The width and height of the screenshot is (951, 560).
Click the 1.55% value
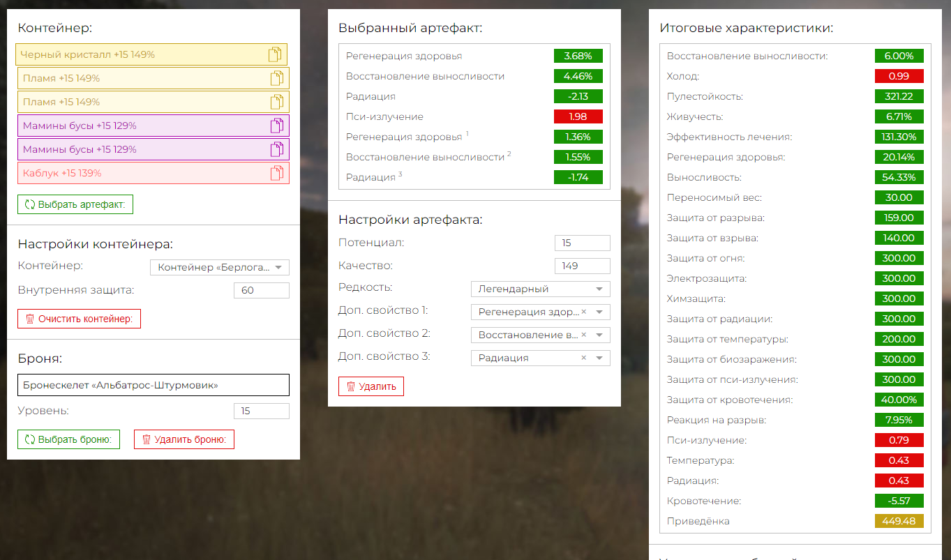(x=578, y=157)
